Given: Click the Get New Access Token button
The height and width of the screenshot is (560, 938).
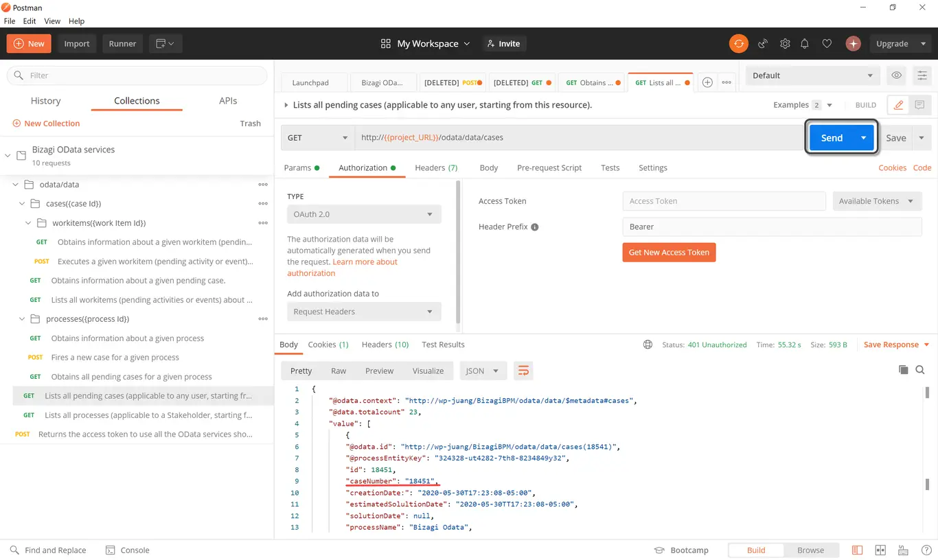Looking at the screenshot, I should point(669,253).
